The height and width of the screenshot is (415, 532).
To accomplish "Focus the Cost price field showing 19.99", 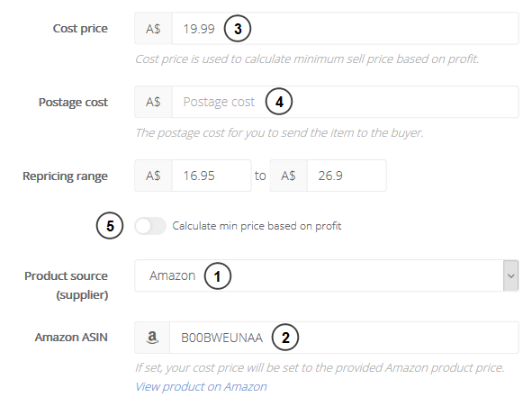I will tap(346, 29).
